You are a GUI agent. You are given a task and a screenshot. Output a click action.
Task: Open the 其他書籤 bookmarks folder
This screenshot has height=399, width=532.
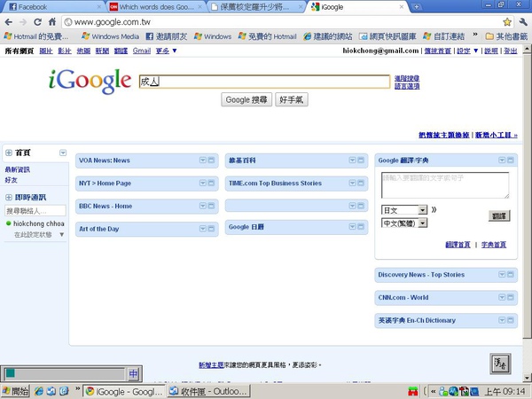(506, 36)
